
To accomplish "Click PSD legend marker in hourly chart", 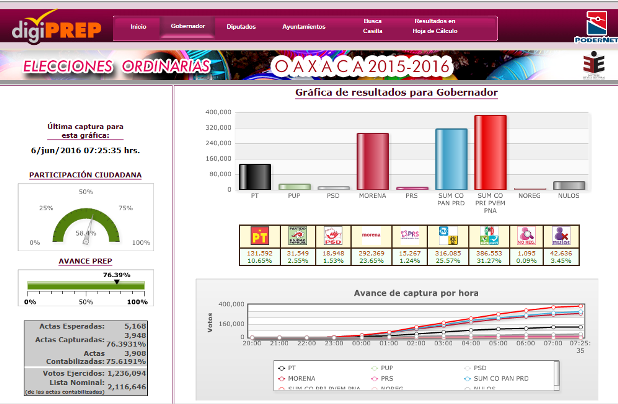I will click(x=467, y=368).
